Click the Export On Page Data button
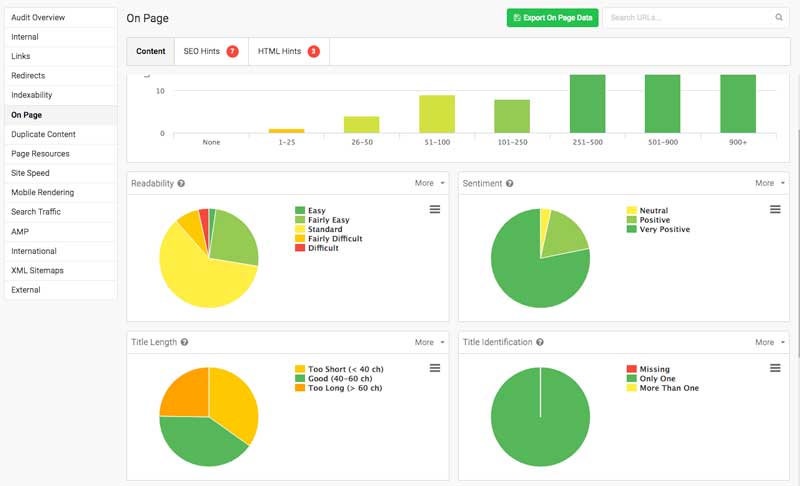This screenshot has height=486, width=800. (x=552, y=18)
